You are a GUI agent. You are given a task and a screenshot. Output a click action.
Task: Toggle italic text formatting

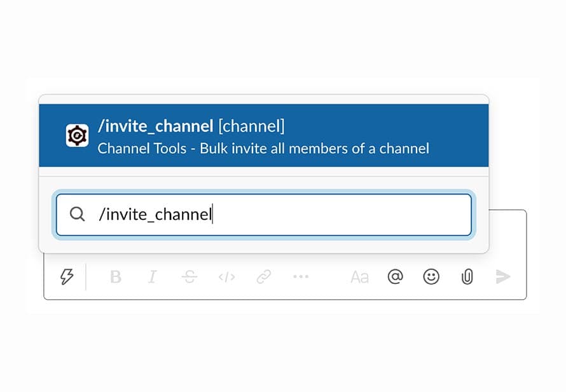tap(152, 277)
